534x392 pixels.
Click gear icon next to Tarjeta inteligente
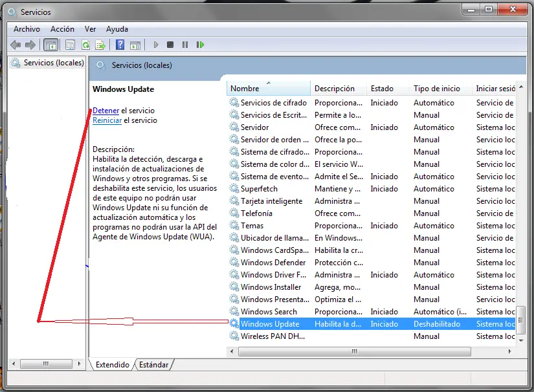click(x=234, y=201)
